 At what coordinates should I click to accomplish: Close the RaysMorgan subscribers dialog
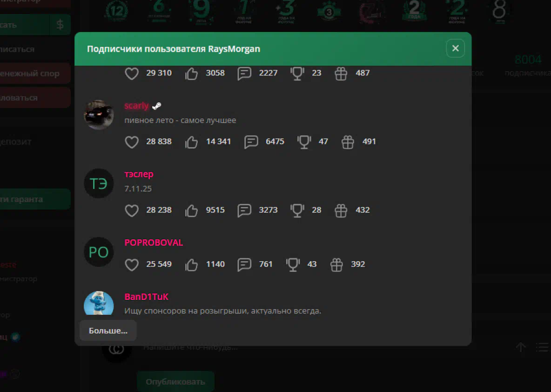pyautogui.click(x=455, y=48)
